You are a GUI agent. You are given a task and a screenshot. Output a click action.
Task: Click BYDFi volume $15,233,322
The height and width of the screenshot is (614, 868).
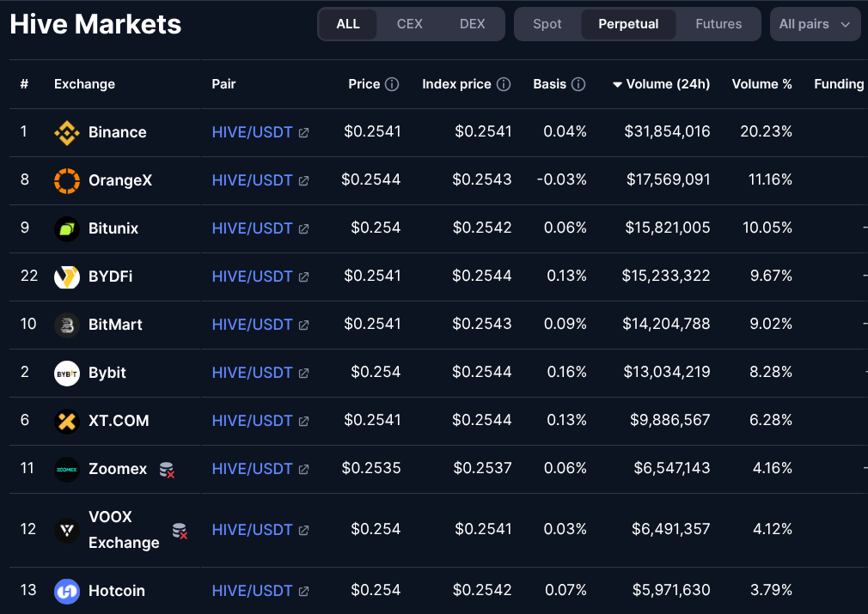coord(666,276)
